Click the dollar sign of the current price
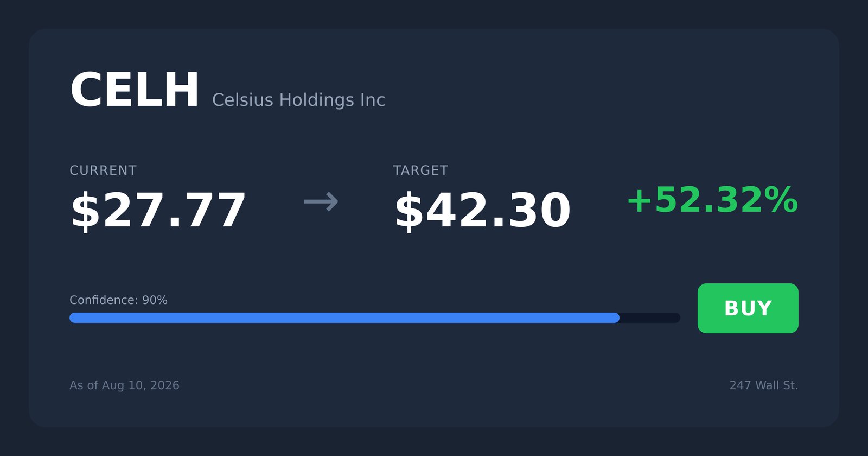 86,211
